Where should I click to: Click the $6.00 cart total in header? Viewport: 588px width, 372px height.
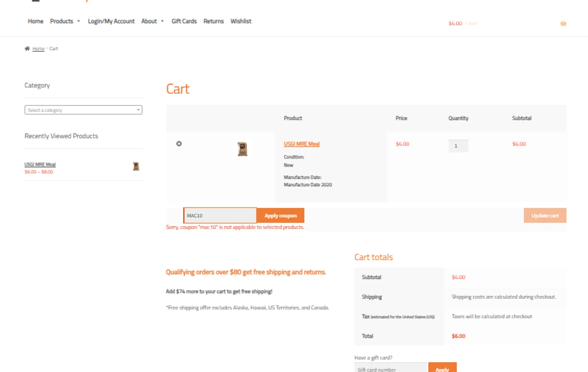455,23
